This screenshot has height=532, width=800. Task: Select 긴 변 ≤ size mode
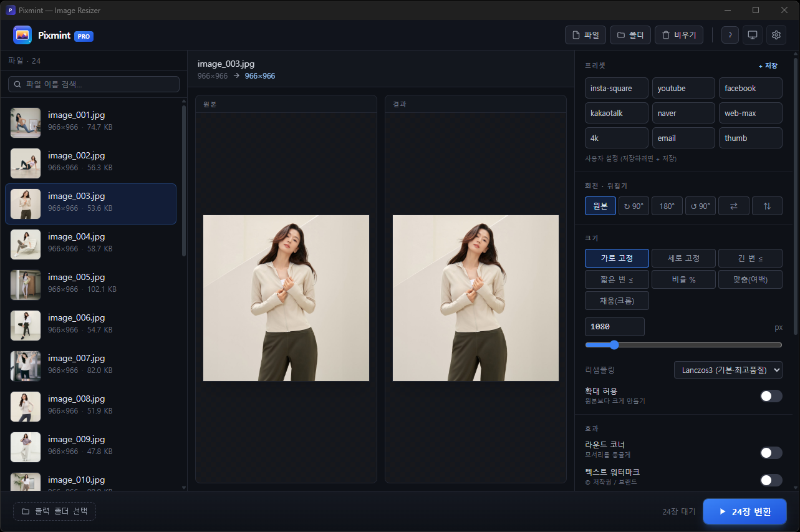coord(751,258)
